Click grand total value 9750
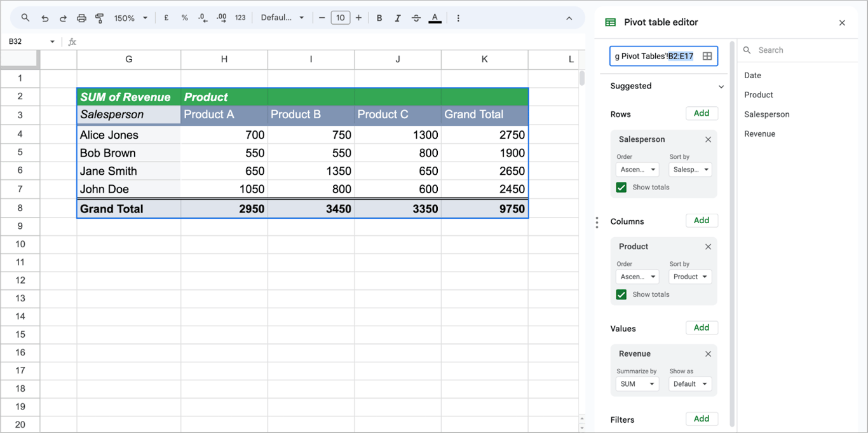This screenshot has width=868, height=433. pos(485,209)
